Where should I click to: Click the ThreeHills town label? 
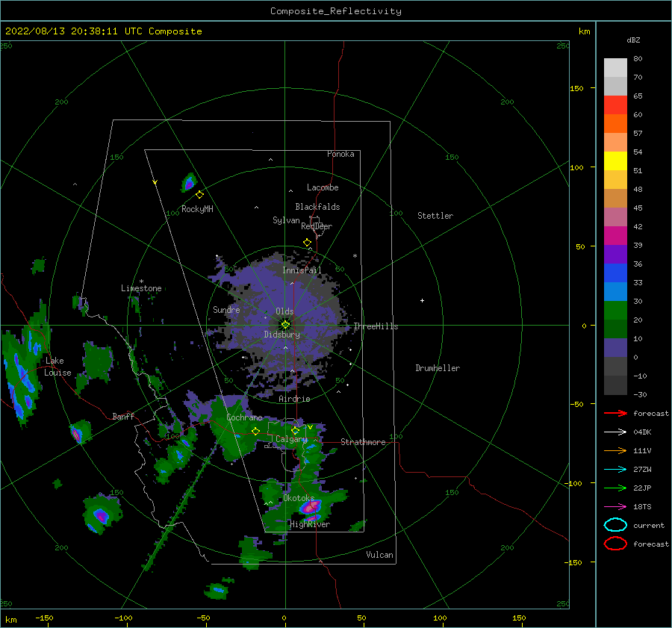click(x=376, y=326)
